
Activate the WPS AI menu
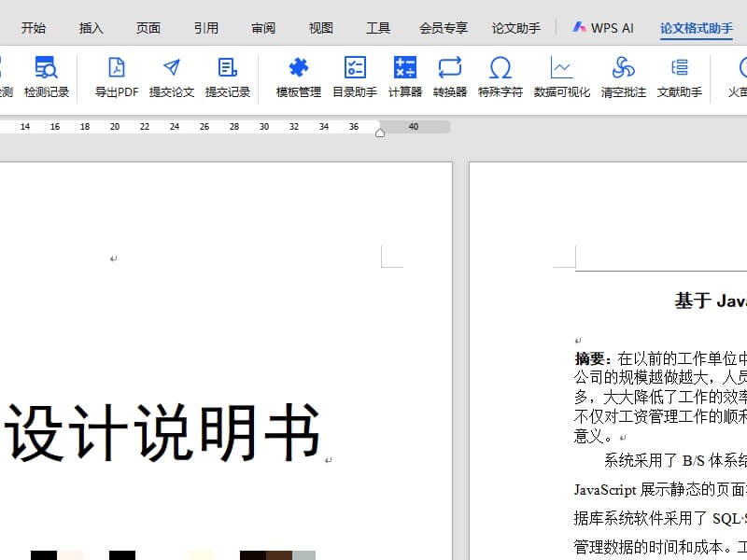point(601,27)
